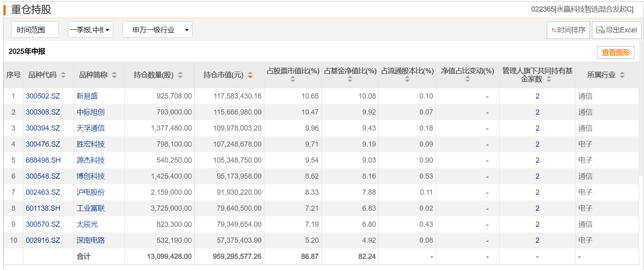This screenshot has height=270, width=644.
Task: Sort by 品种简称 column arrows
Action: pos(114,75)
